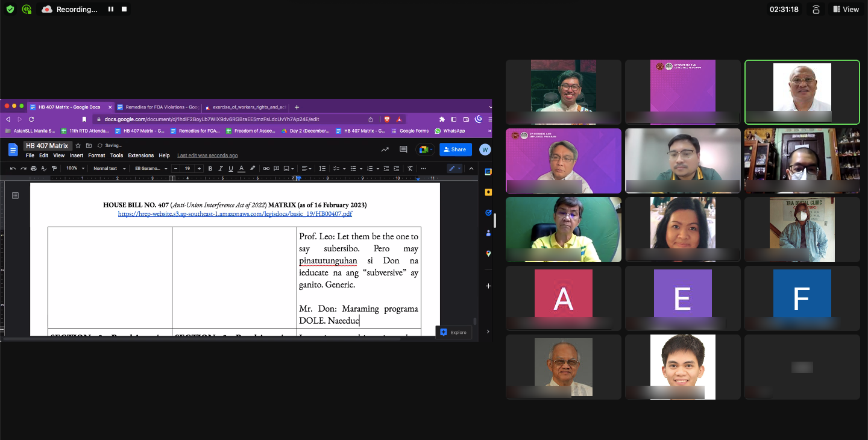Open the text color picker
Screen dimensions: 868x440
tap(241, 169)
